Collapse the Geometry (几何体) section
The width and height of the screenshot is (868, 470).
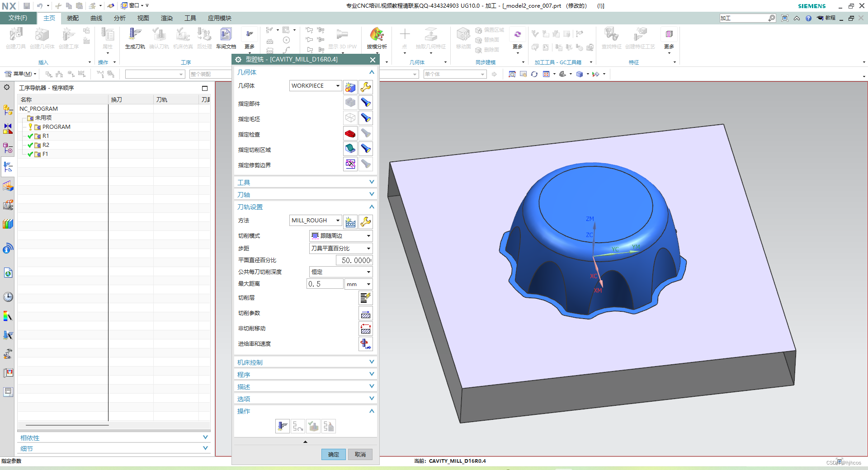point(306,72)
